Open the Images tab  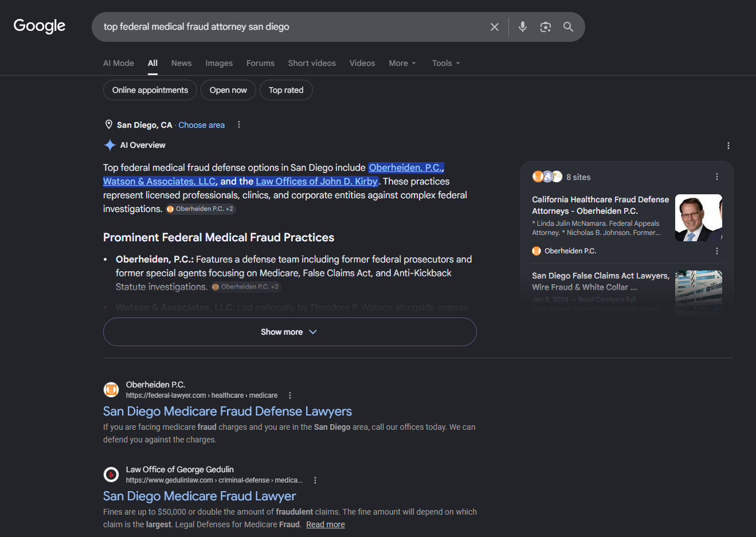[219, 63]
